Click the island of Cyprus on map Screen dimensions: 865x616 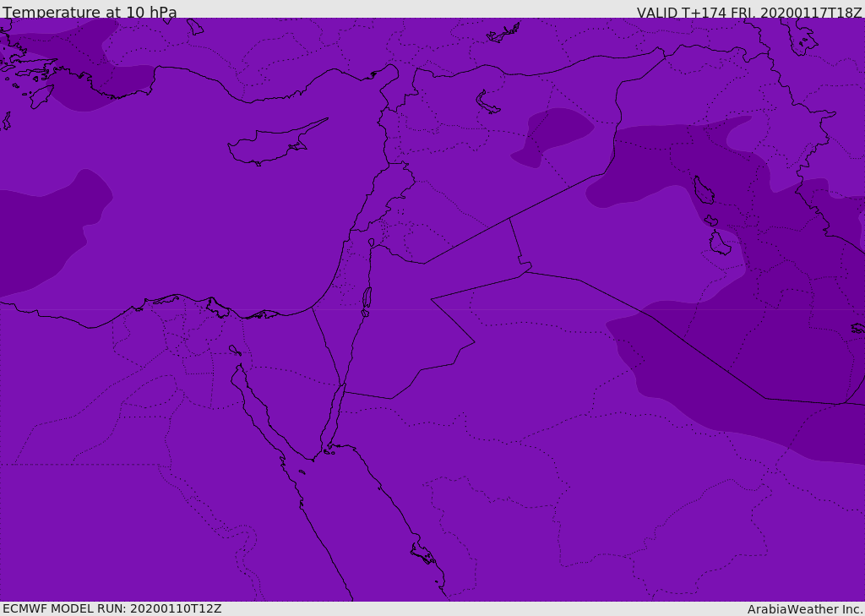[x=276, y=144]
